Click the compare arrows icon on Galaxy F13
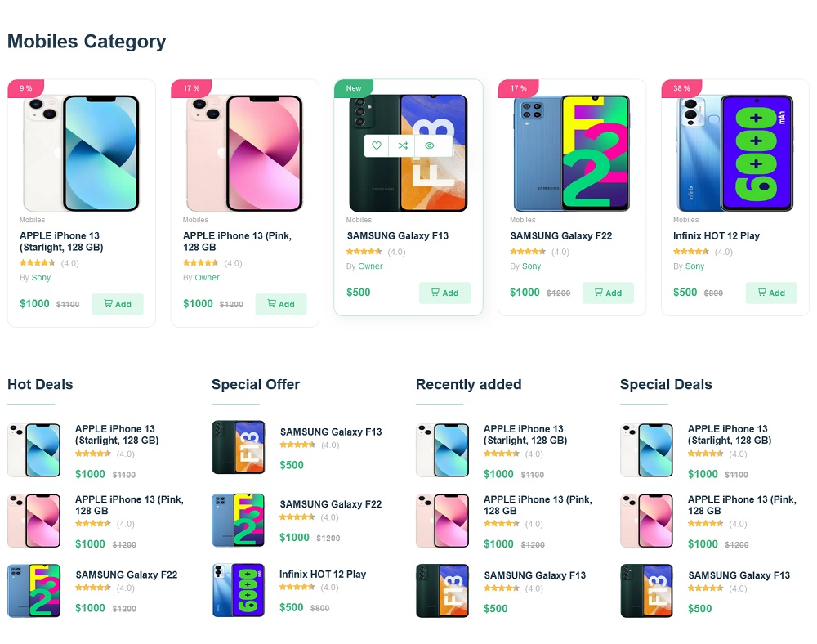The height and width of the screenshot is (644, 817). tap(403, 145)
